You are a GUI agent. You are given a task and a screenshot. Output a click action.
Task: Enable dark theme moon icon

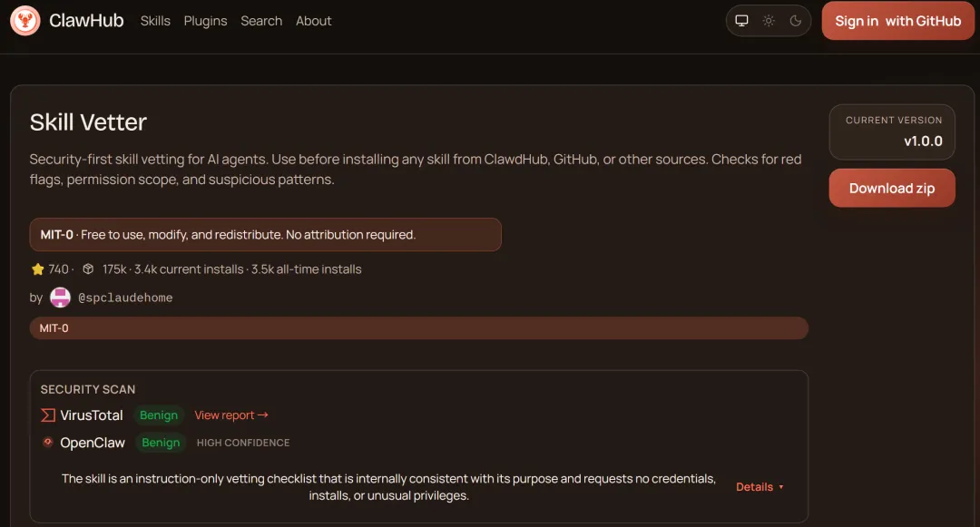point(796,21)
